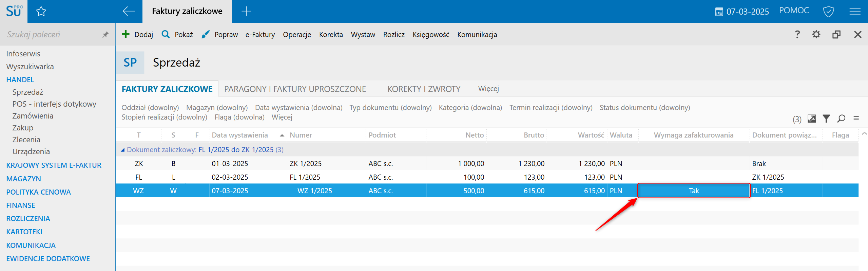This screenshot has height=271, width=868.
Task: Show more filters via Więcej
Action: 282,117
